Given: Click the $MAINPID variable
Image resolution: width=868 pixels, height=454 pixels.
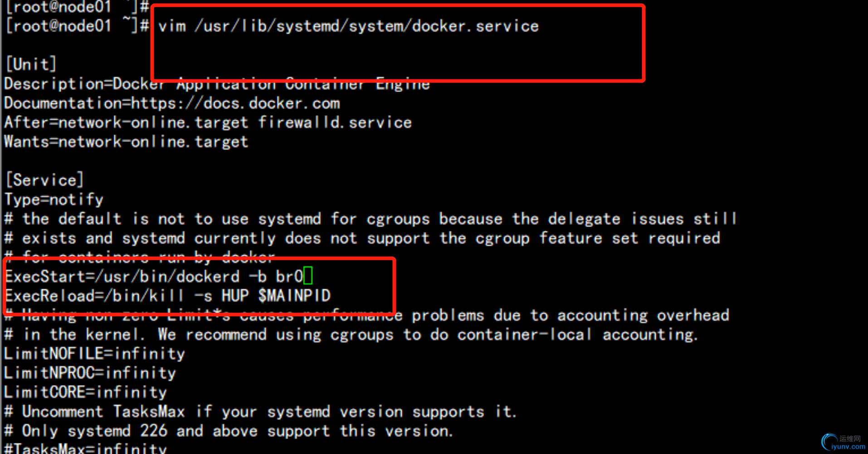Looking at the screenshot, I should point(294,296).
